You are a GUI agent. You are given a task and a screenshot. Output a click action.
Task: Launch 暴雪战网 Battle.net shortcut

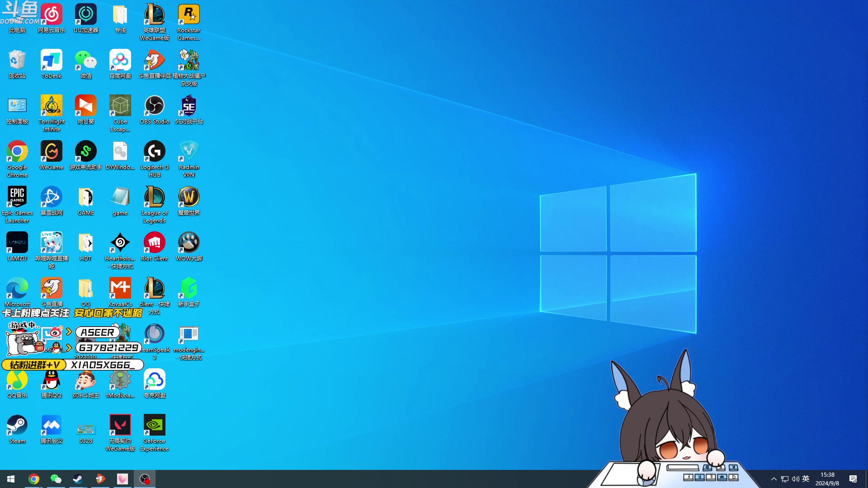[x=52, y=201]
